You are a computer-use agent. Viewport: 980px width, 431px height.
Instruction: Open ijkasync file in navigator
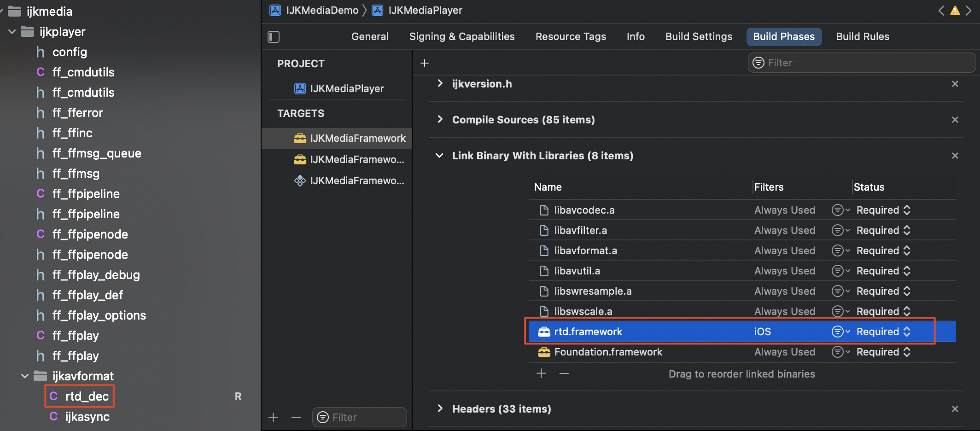coord(87,417)
